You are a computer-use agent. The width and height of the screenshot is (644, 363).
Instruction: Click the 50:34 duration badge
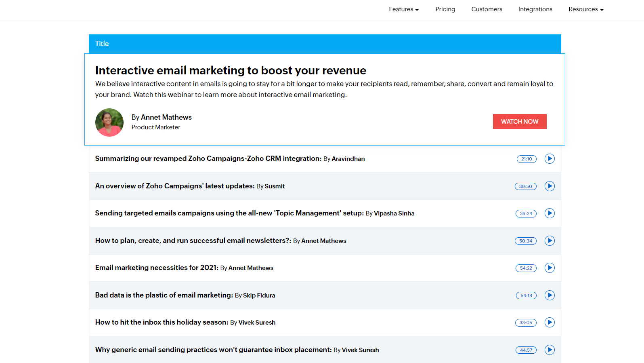click(526, 241)
